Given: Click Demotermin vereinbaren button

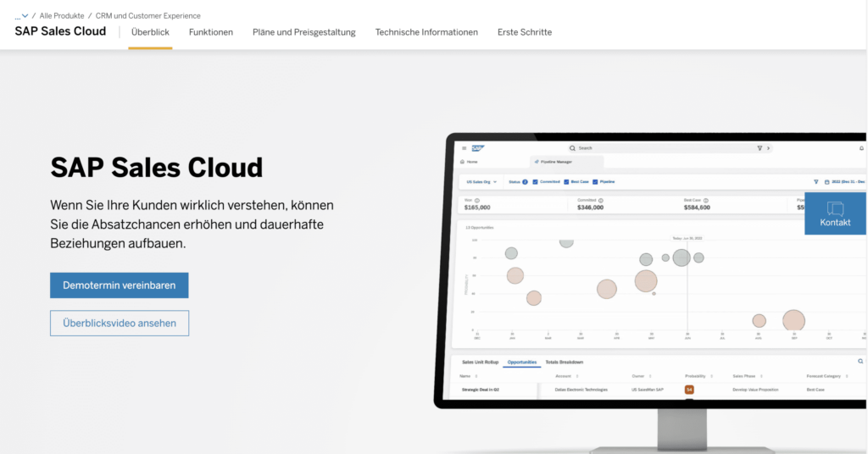Looking at the screenshot, I should (119, 285).
